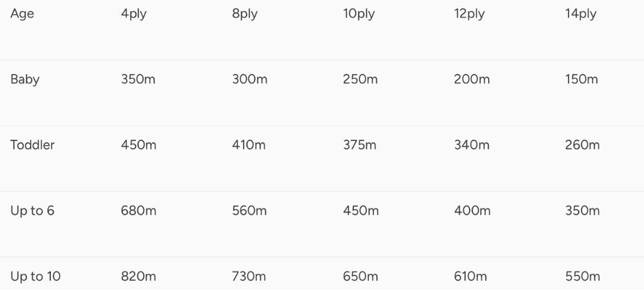Select the Up to 6 12ply cell 400m
This screenshot has width=644, height=290.
471,211
